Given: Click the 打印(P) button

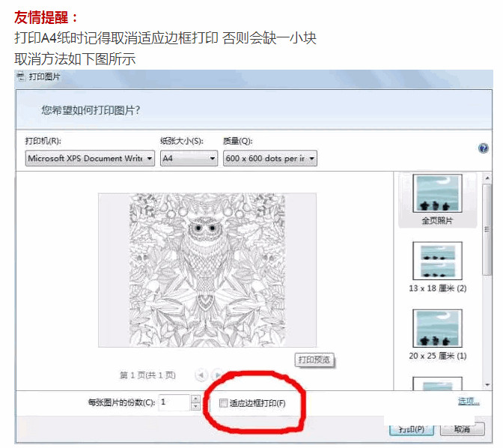Looking at the screenshot, I should pos(412,429).
